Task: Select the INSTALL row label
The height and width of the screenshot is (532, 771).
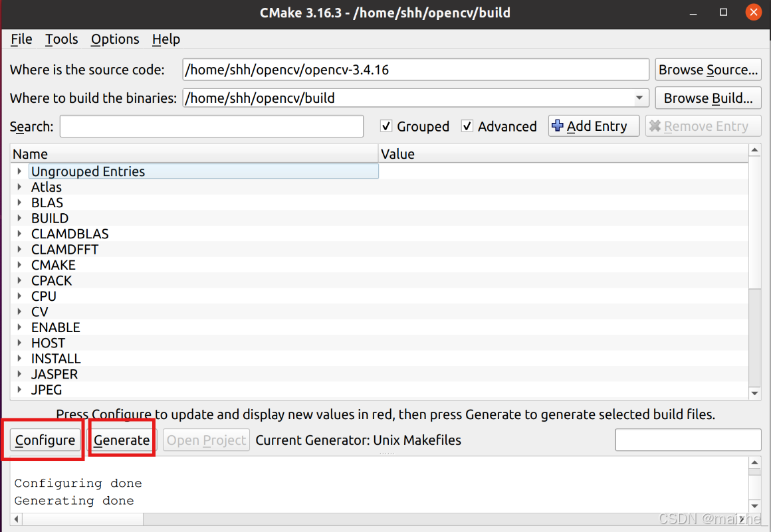Action: pos(56,359)
